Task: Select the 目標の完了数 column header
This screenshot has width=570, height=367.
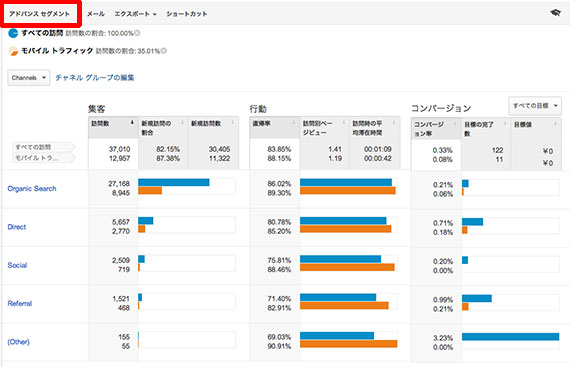Action: (486, 129)
